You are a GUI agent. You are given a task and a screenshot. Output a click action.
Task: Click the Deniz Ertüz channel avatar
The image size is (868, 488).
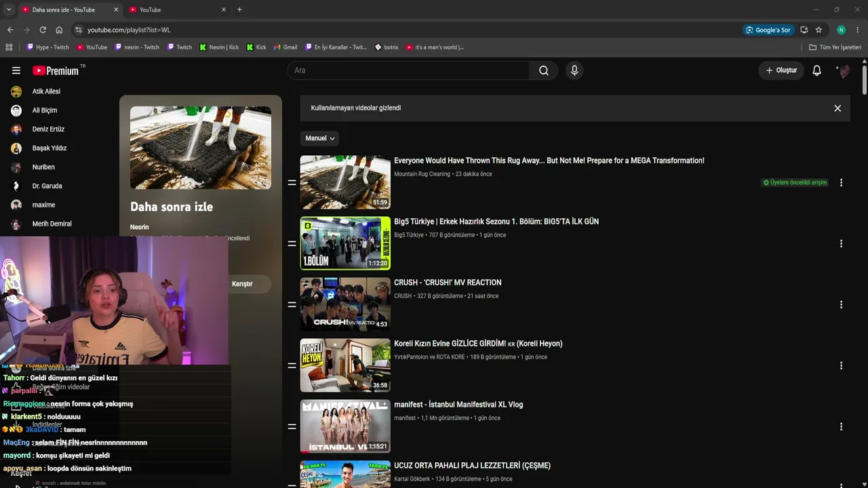point(16,129)
